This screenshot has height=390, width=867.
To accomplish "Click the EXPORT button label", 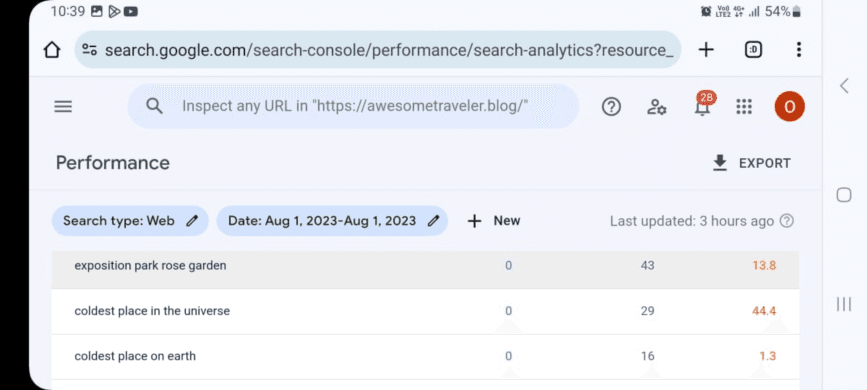I will 765,163.
